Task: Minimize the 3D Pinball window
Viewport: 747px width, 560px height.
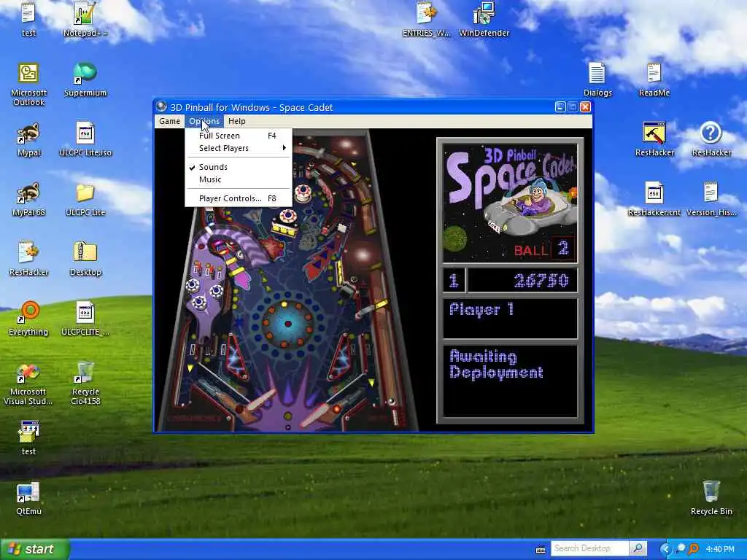Action: point(560,107)
